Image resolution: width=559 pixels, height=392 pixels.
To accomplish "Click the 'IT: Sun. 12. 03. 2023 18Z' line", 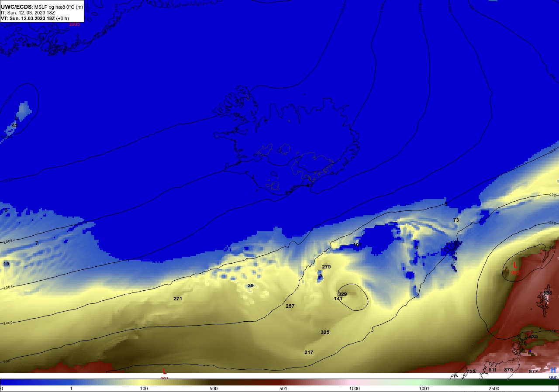I will pyautogui.click(x=28, y=13).
